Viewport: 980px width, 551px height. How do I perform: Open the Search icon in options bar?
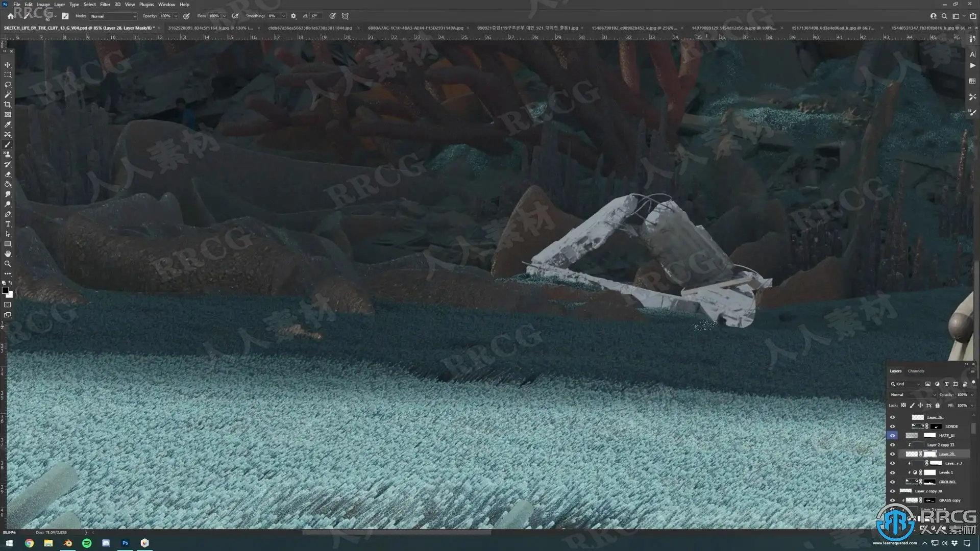tap(944, 16)
